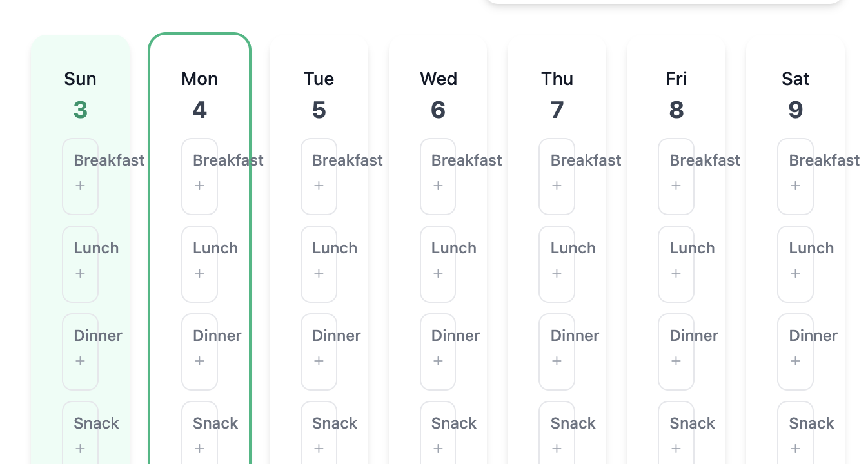868x464 pixels.
Task: Add Monday lunch with plus icon
Action: coord(199,273)
